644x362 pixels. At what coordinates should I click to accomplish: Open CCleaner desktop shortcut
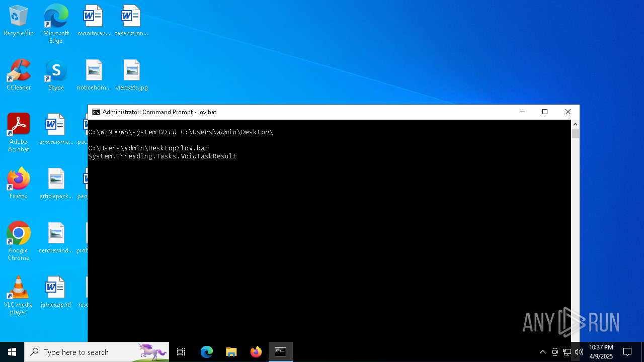coord(19,75)
